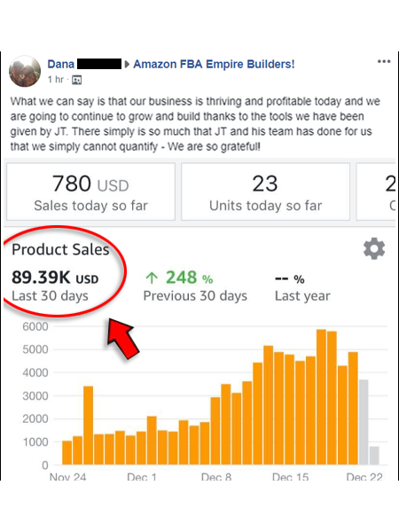Select the Sales today so far card

pyautogui.click(x=90, y=192)
